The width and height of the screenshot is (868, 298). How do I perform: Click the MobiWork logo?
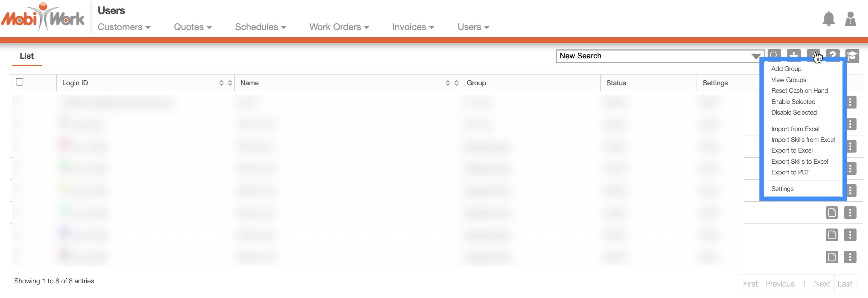43,17
